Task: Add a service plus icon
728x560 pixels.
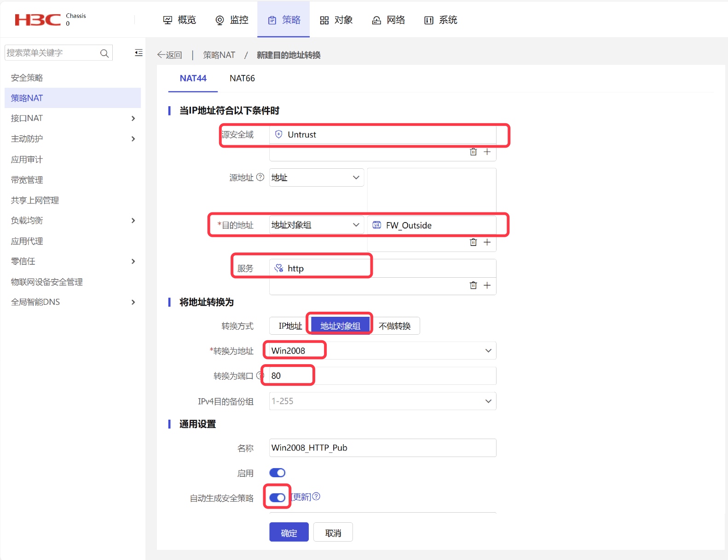Action: 487,286
